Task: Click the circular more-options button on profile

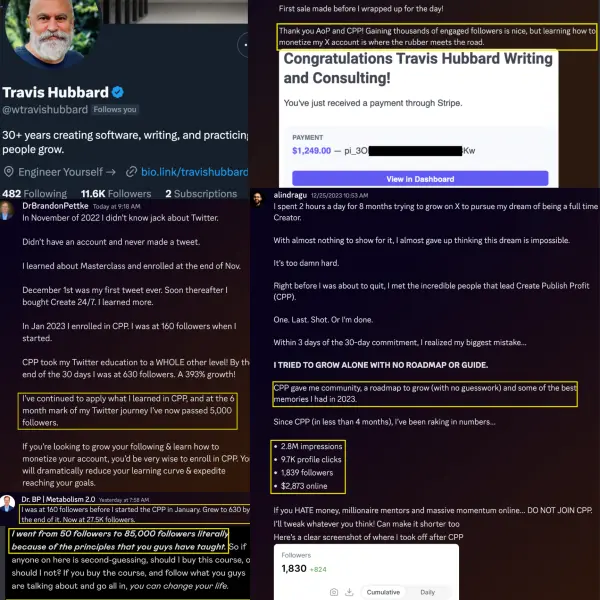Action: [243, 45]
